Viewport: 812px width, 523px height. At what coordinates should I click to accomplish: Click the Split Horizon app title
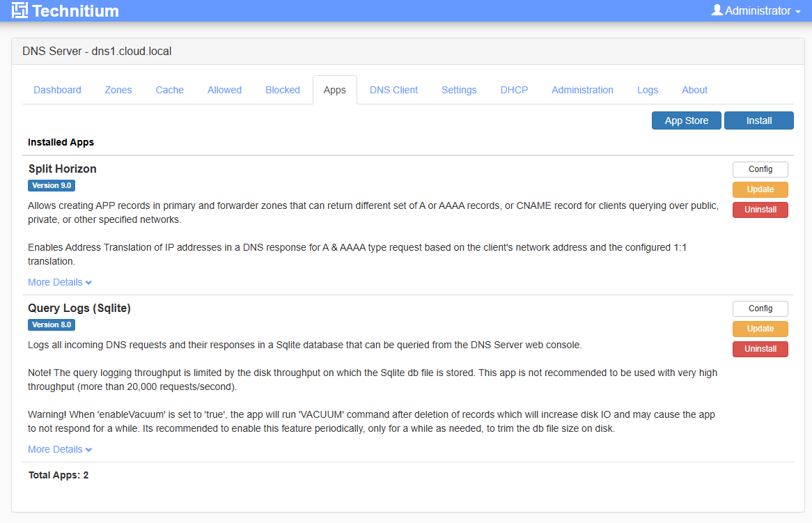(x=62, y=169)
